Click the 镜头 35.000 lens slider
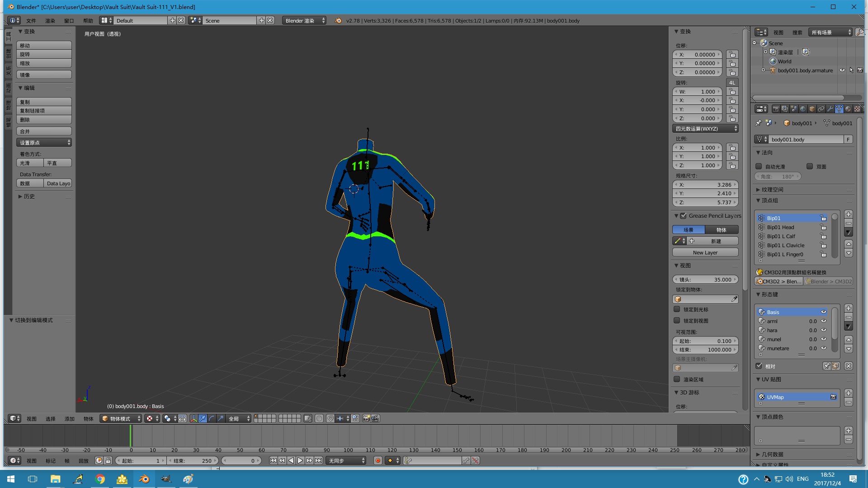 click(x=705, y=280)
